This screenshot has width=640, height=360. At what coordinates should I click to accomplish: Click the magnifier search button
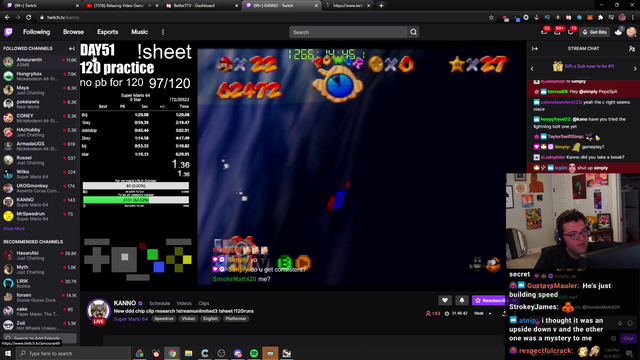pyautogui.click(x=413, y=32)
